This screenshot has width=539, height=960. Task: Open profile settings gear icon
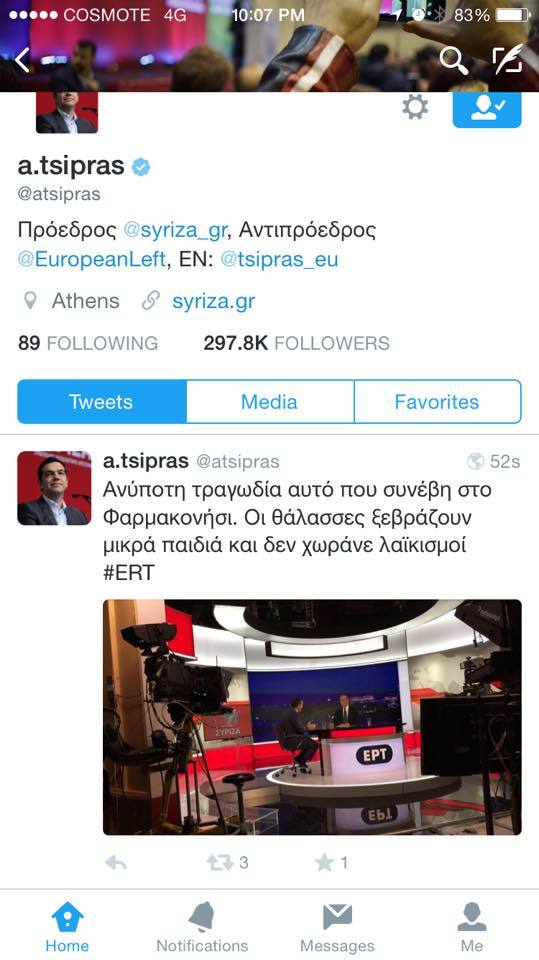pyautogui.click(x=415, y=107)
